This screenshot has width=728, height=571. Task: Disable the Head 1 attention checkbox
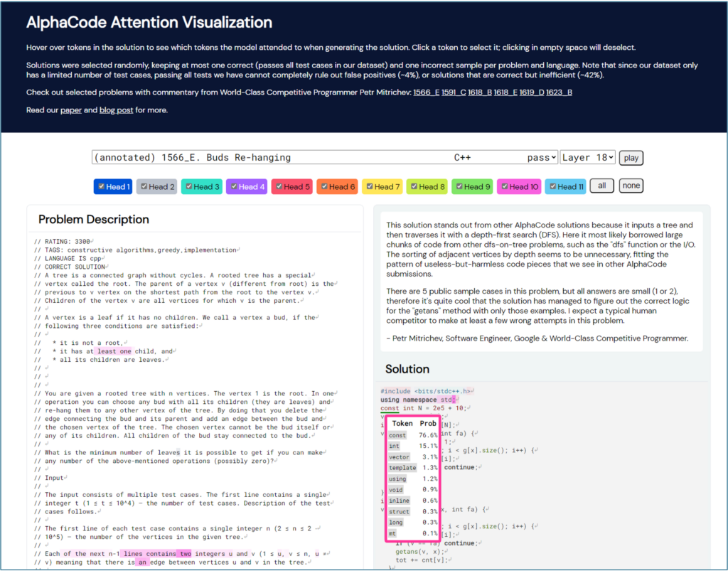[102, 186]
